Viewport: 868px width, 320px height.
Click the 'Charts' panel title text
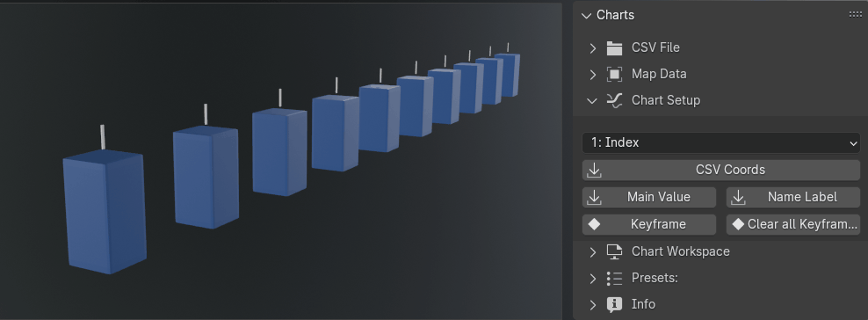point(615,16)
